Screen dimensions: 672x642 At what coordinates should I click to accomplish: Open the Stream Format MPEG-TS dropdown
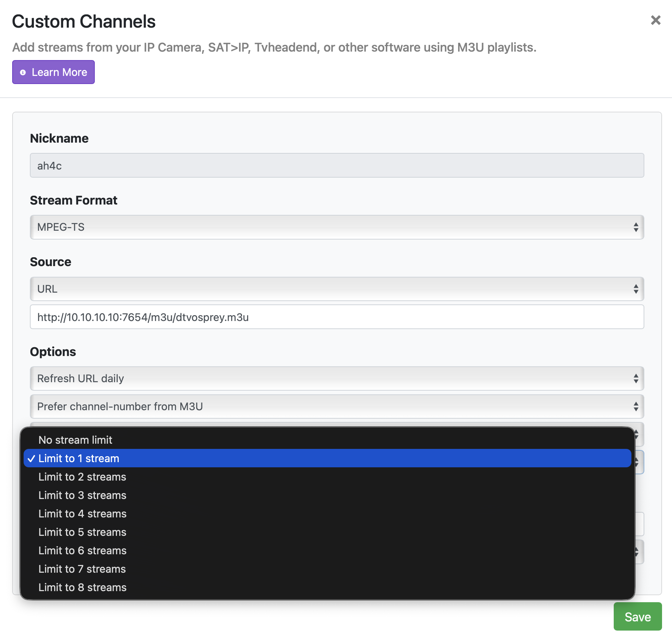336,227
